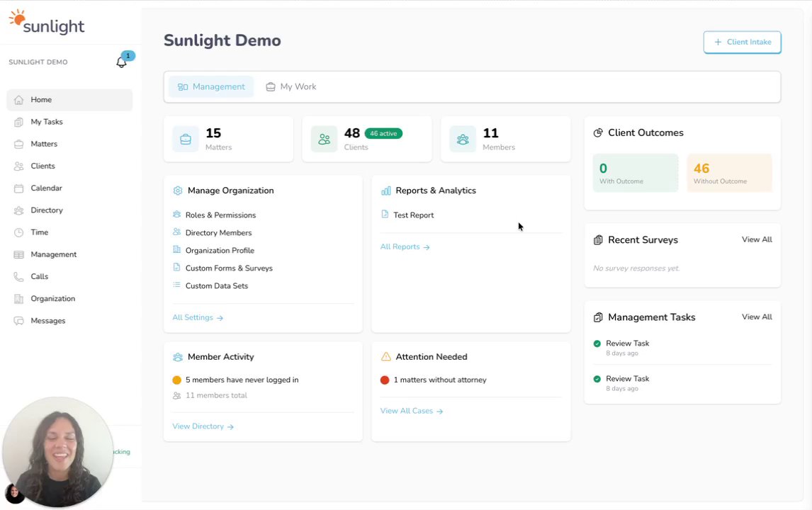Click the Clients people stat icon
This screenshot has height=510, width=812.
click(x=325, y=140)
